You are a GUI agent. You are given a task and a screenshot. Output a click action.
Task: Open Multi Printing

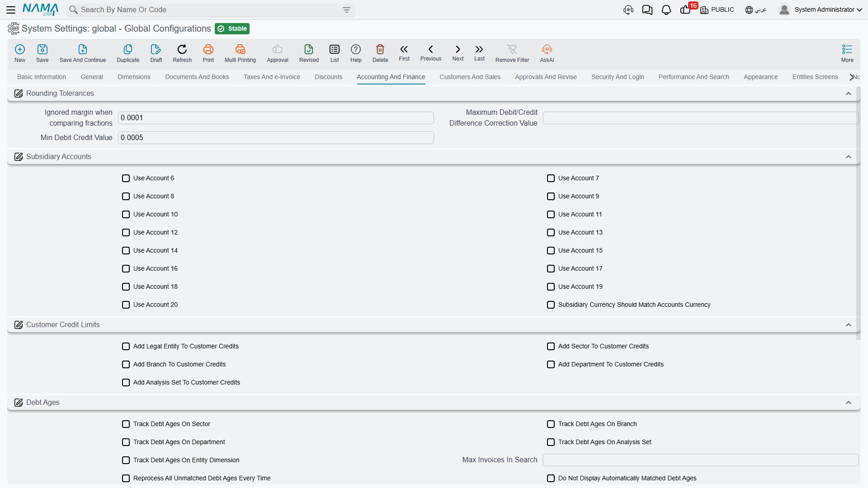tap(240, 49)
